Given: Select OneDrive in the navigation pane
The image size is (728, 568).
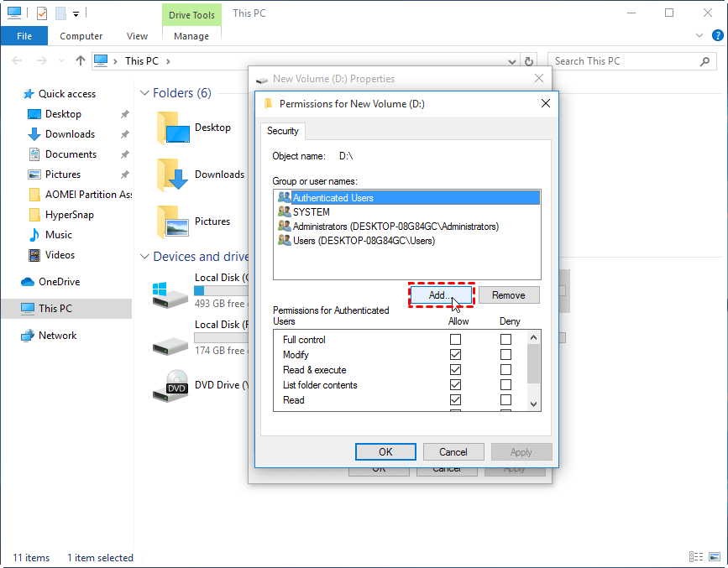Looking at the screenshot, I should pos(59,282).
